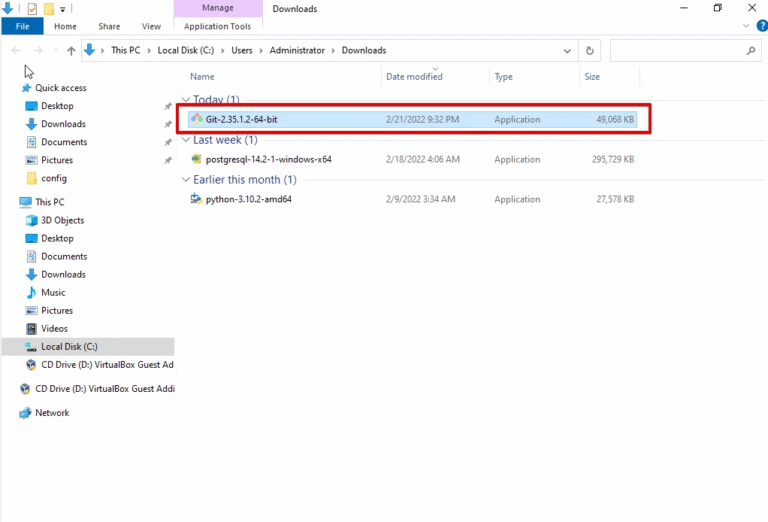Switch to the Home ribbon tab
This screenshot has width=768, height=522.
pyautogui.click(x=65, y=26)
